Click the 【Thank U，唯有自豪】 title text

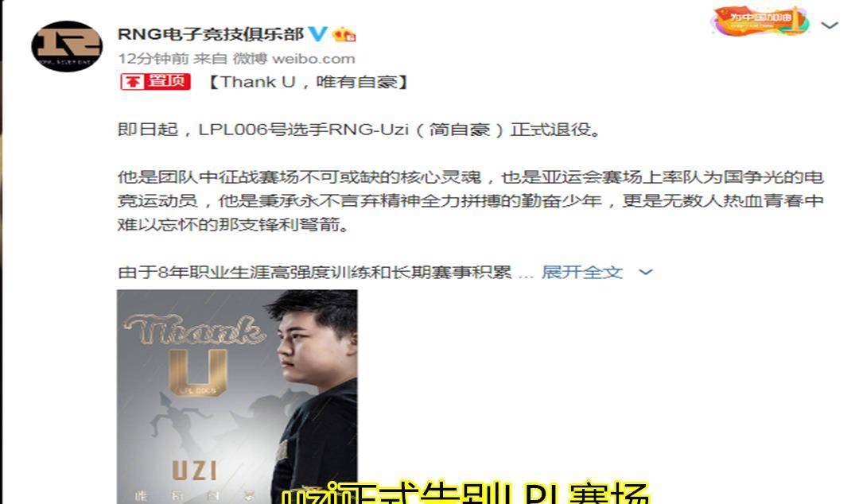click(309, 82)
